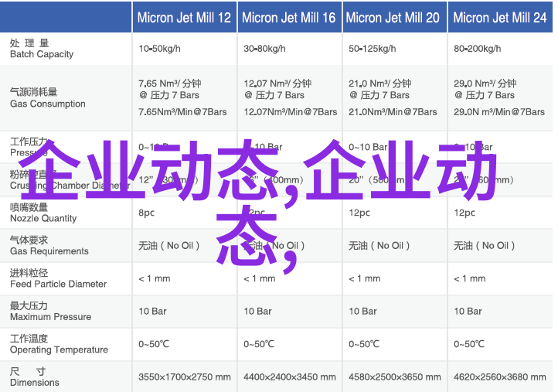Click the Micron Jet Mill 24 column header

click(x=500, y=18)
